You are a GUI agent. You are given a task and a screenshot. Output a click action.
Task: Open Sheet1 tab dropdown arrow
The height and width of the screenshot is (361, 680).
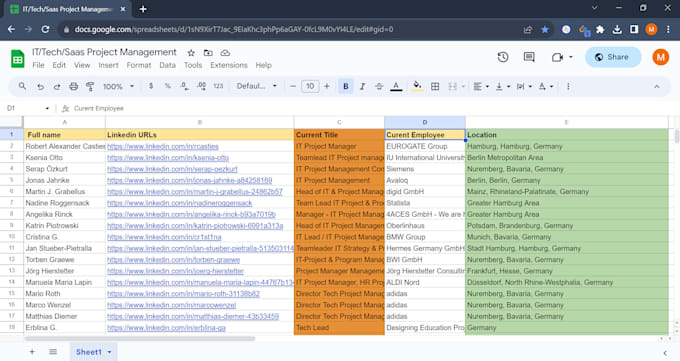(109, 352)
